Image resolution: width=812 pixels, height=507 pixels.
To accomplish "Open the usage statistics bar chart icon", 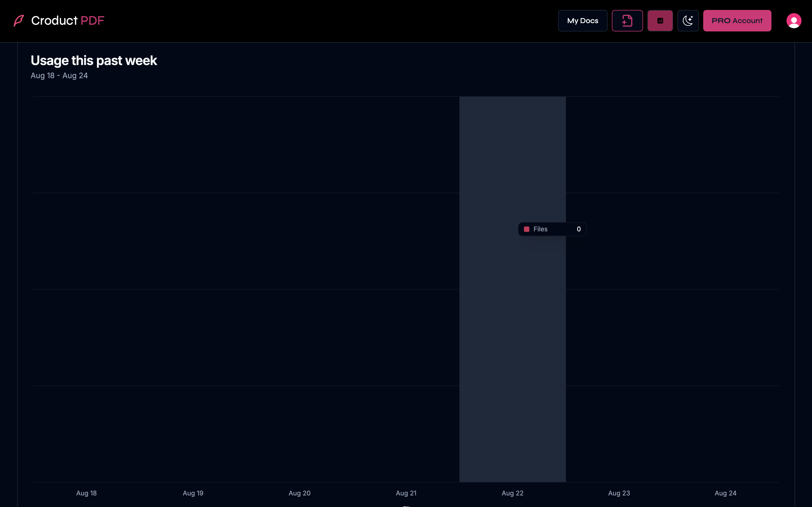I will click(x=660, y=21).
